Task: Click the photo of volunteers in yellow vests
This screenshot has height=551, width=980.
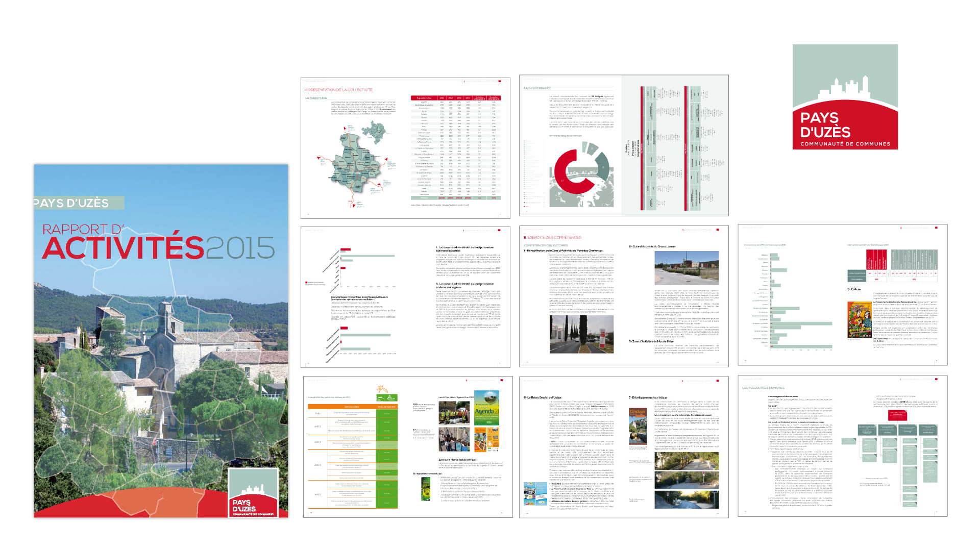Action: click(x=454, y=413)
